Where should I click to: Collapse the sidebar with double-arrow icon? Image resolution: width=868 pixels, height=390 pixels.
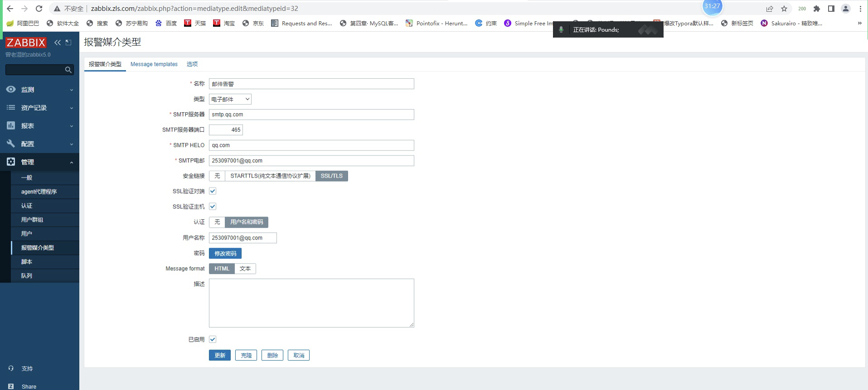point(57,43)
